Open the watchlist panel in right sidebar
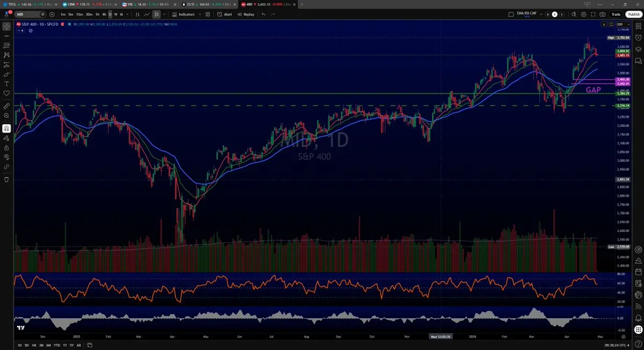Image resolution: width=644 pixels, height=350 pixels. tap(638, 26)
